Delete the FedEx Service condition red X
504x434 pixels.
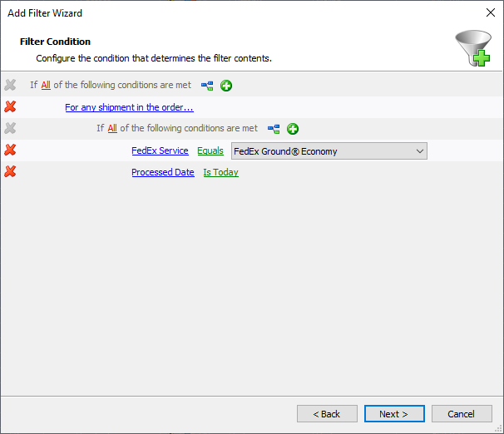pyautogui.click(x=10, y=150)
